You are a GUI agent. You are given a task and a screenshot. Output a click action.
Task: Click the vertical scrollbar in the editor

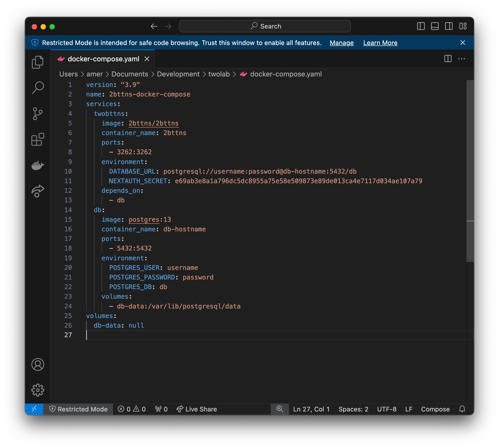click(470, 171)
